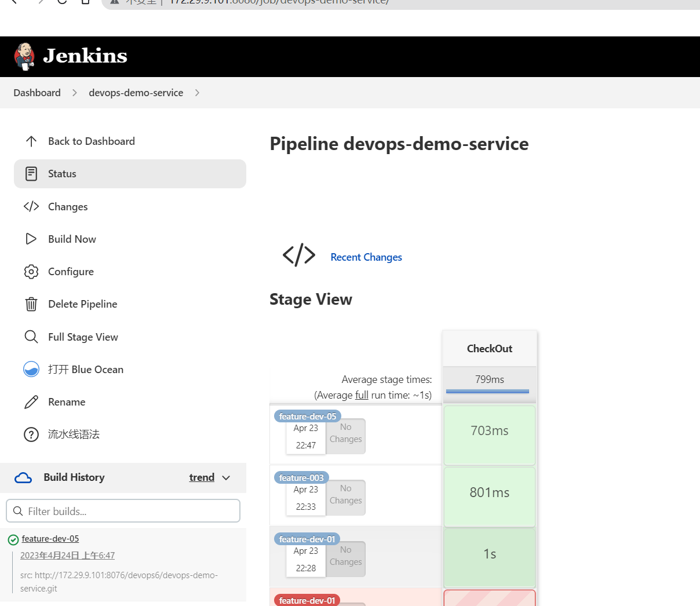Click the search icon in Filter builds

[x=18, y=511]
